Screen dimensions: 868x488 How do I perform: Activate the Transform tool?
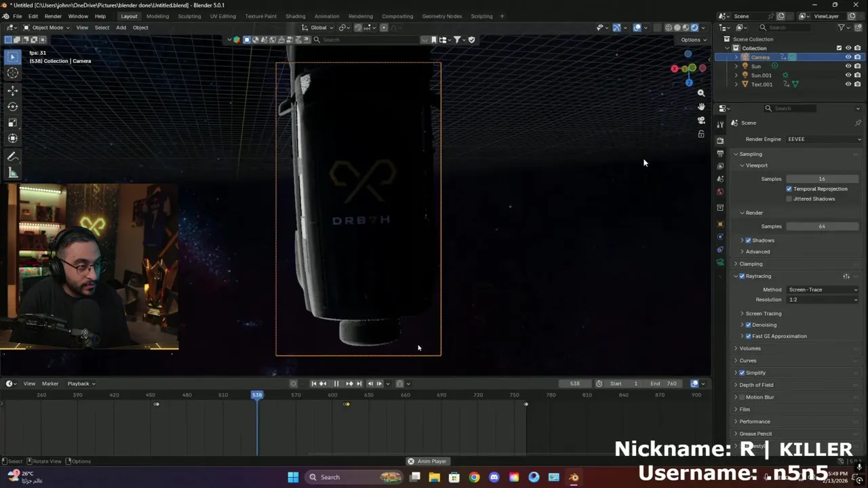click(x=13, y=138)
